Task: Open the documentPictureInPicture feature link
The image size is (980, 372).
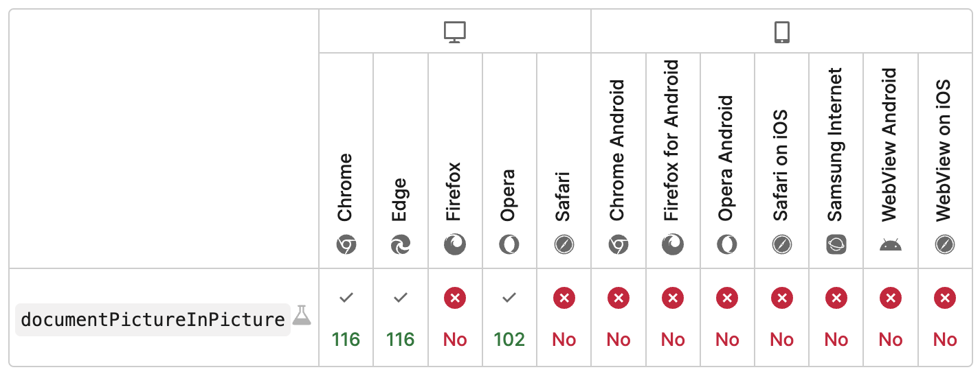Action: (153, 320)
